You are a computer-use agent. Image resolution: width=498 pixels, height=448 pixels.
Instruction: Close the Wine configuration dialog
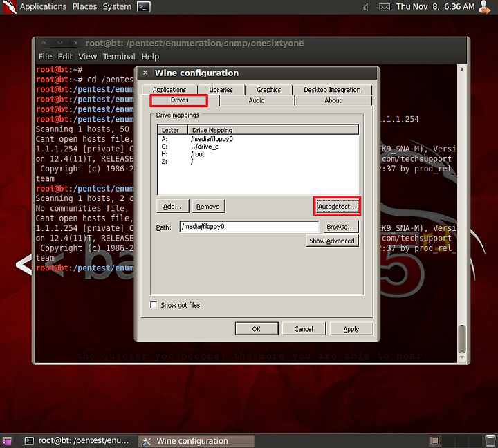(145, 73)
